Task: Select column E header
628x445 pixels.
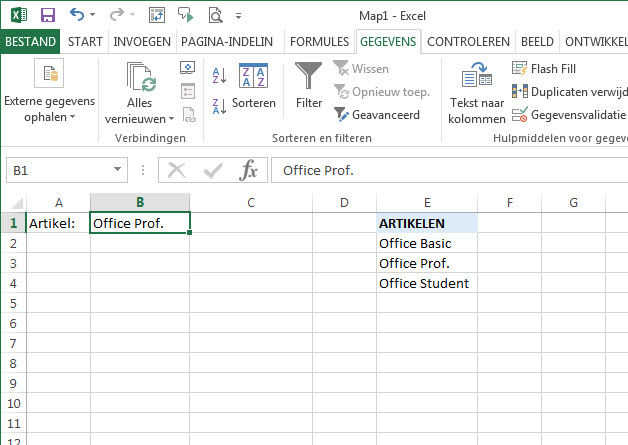Action: (427, 203)
